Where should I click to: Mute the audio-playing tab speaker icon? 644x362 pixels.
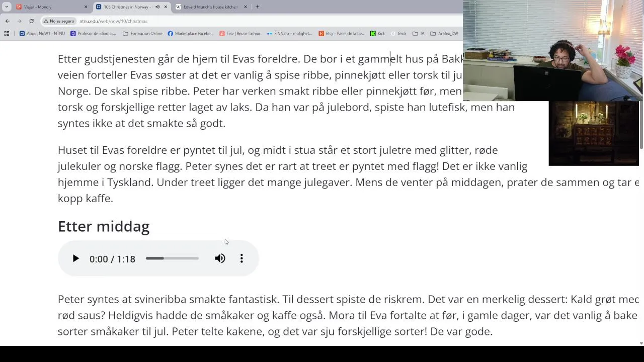point(157,7)
